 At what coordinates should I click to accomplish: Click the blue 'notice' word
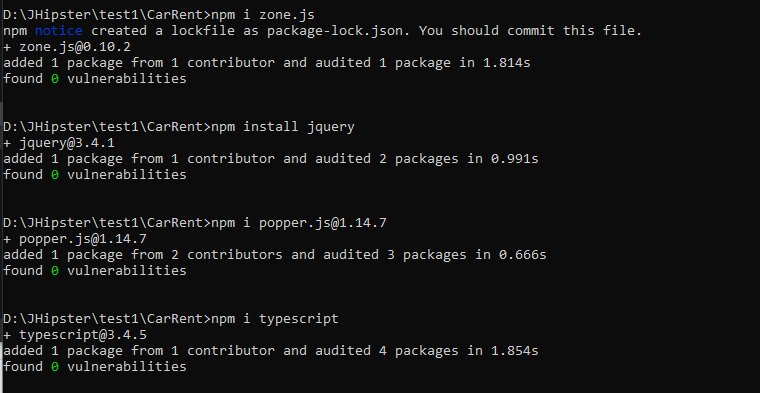click(x=59, y=31)
